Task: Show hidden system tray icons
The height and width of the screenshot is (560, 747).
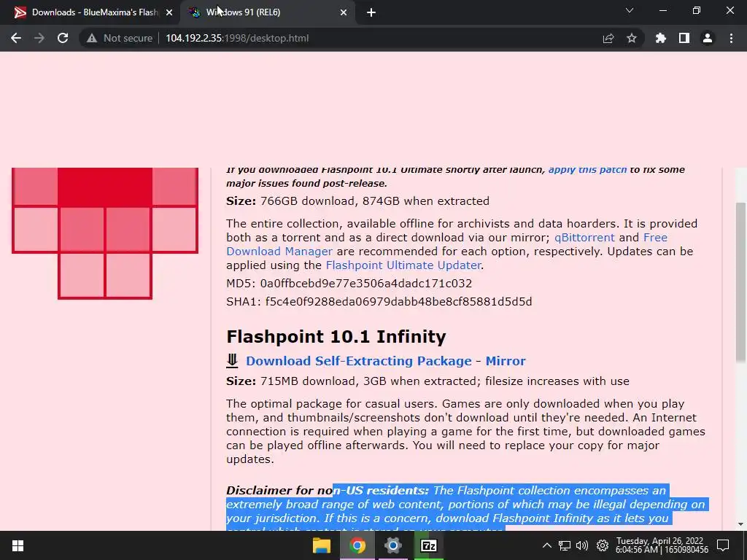Action: (547, 545)
